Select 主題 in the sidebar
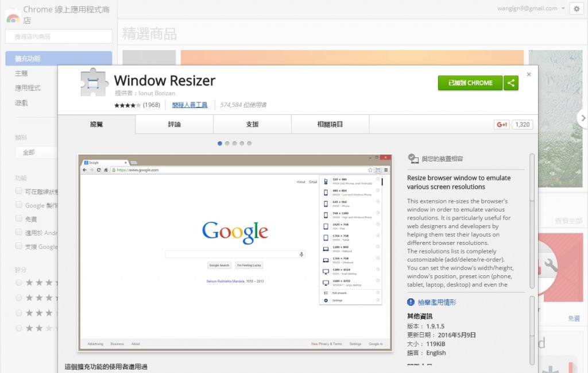This screenshot has height=373, width=588. (x=21, y=74)
